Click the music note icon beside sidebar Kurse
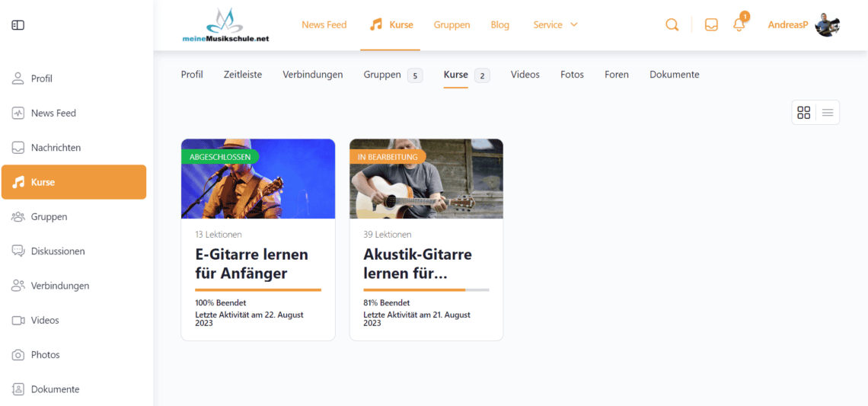This screenshot has height=406, width=868. coord(18,182)
